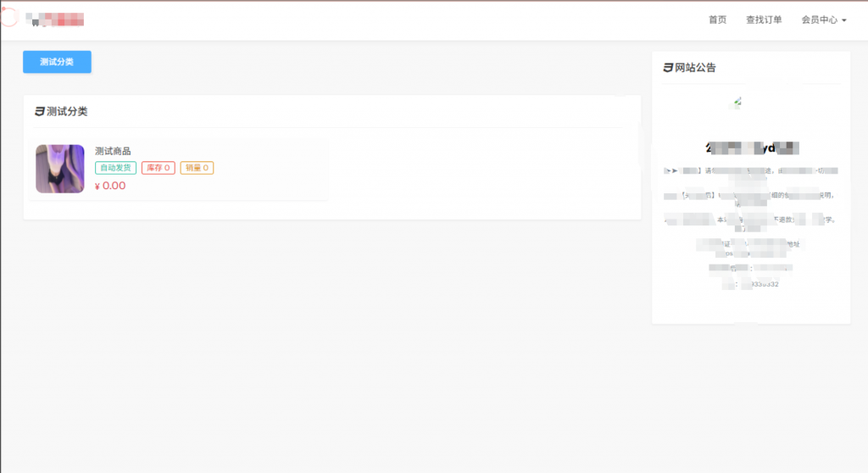Select the blue 测试分类 category button
This screenshot has height=473, width=868.
[x=57, y=62]
